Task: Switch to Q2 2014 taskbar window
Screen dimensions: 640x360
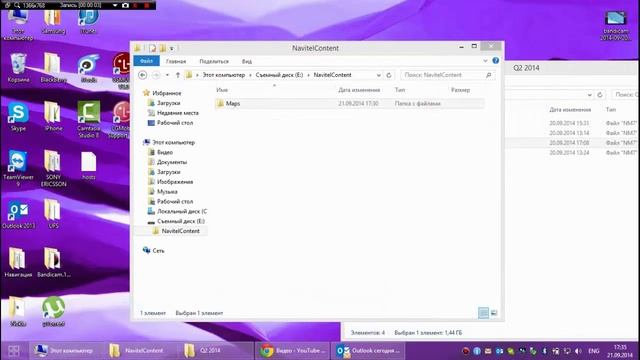Action: click(x=215, y=351)
